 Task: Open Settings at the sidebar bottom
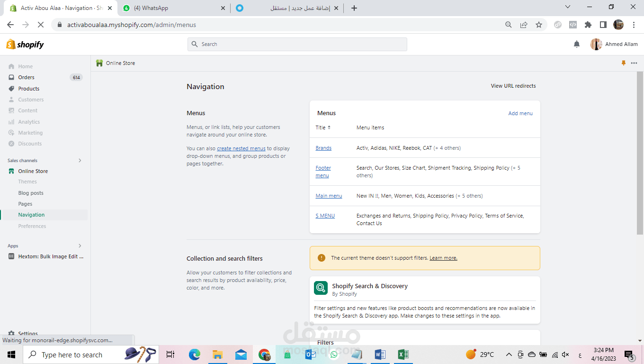[28, 334]
